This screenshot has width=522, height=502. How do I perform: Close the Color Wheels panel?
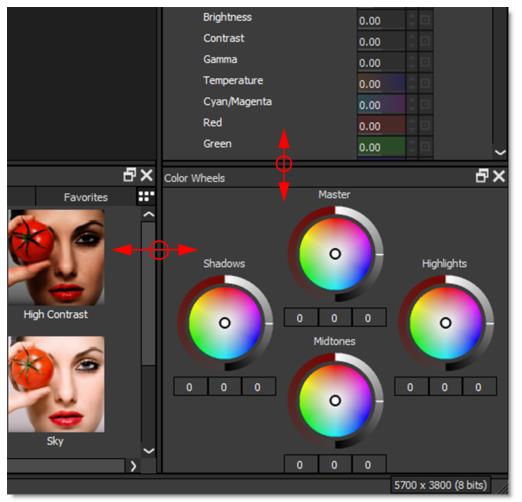499,176
